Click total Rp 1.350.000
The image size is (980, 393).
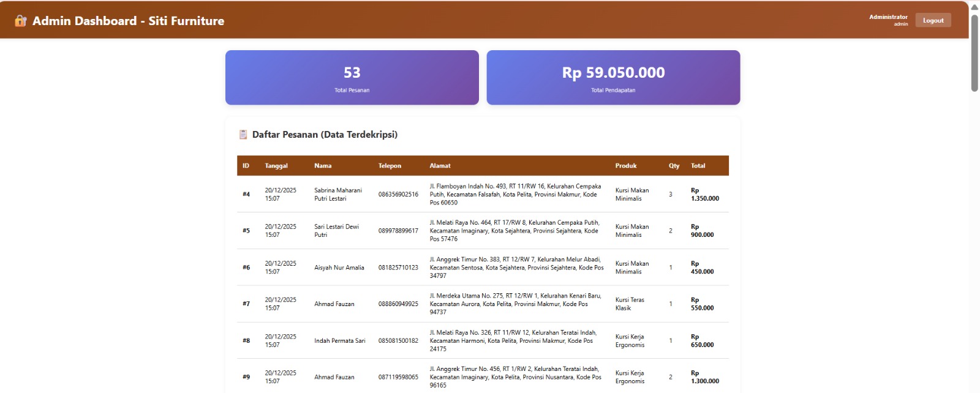pos(705,195)
